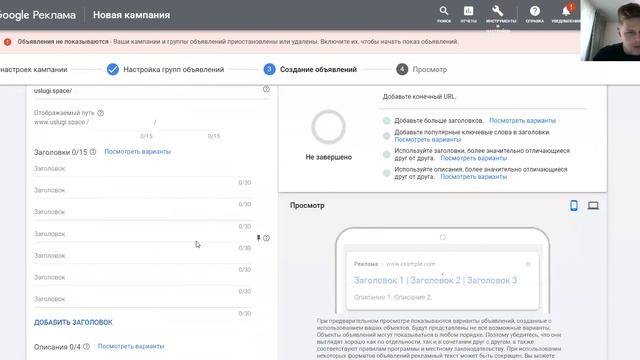
Task: Click the first Заголовок input field
Action: [x=142, y=169]
